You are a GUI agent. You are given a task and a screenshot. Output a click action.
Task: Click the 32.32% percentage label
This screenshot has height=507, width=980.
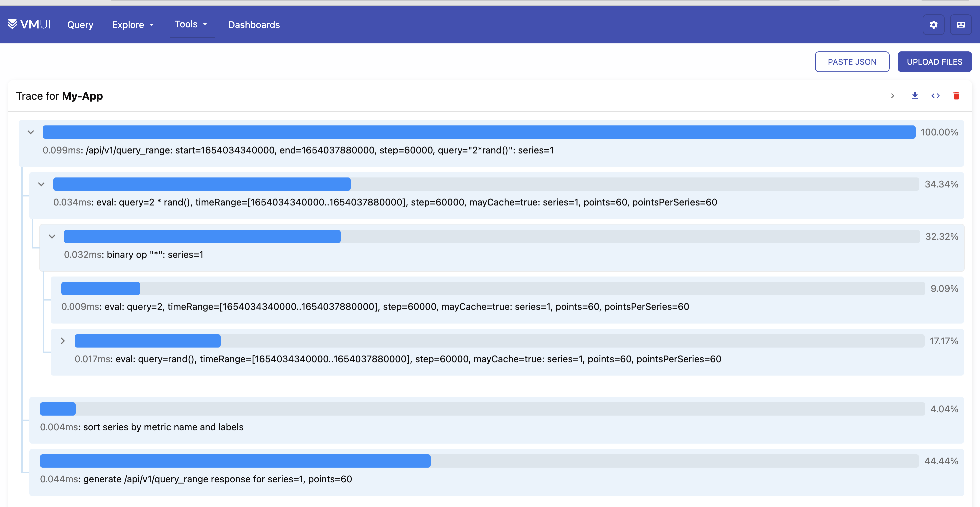click(942, 236)
